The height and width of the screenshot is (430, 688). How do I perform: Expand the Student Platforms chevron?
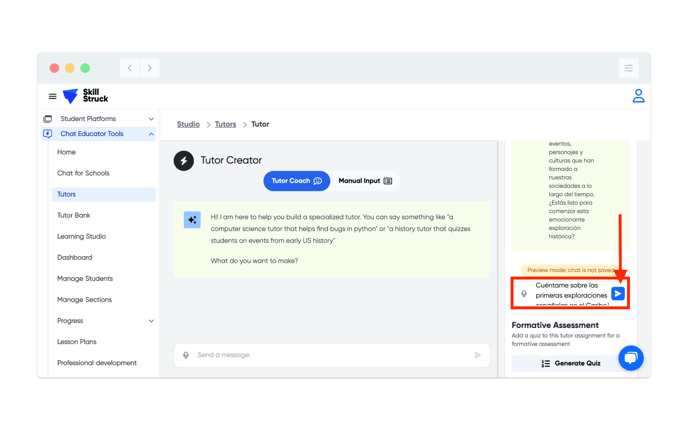coord(151,119)
